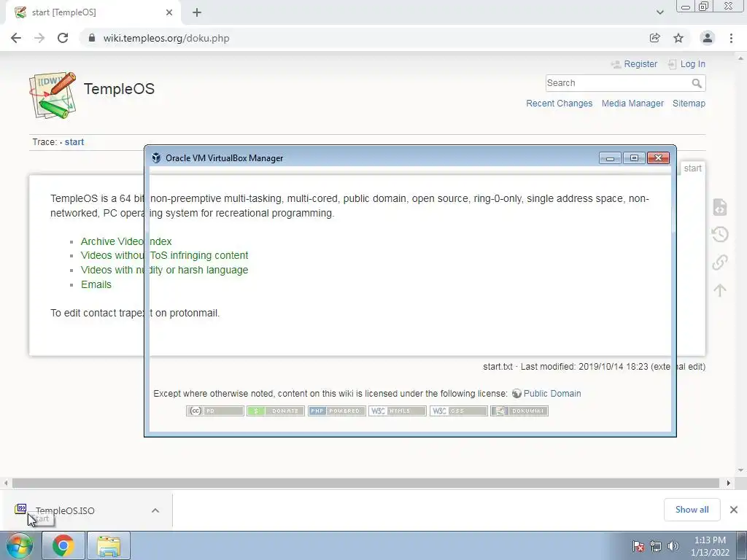The height and width of the screenshot is (560, 747).
Task: Click the share page icon in address bar
Action: pyautogui.click(x=654, y=38)
